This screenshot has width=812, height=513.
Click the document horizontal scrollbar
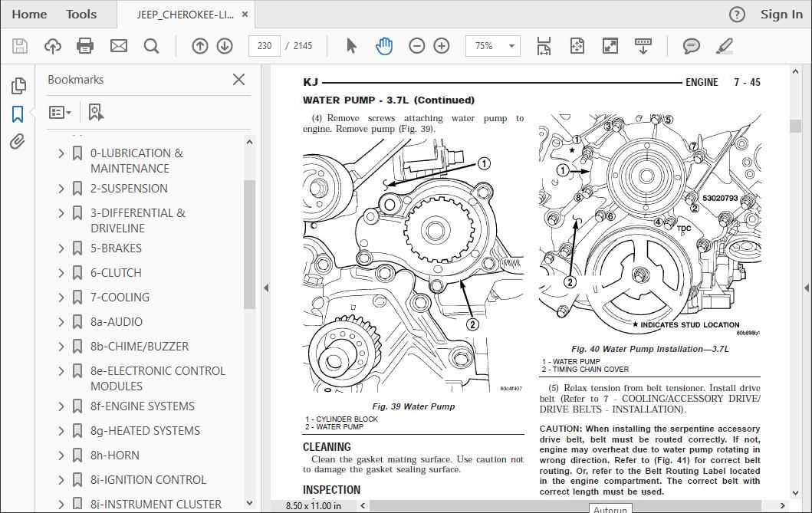(x=566, y=506)
